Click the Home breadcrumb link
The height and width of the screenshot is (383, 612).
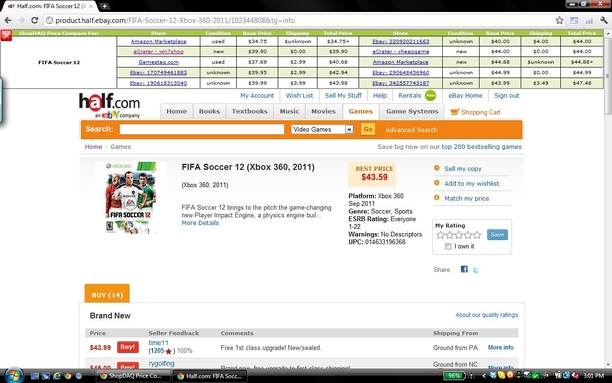tap(93, 146)
